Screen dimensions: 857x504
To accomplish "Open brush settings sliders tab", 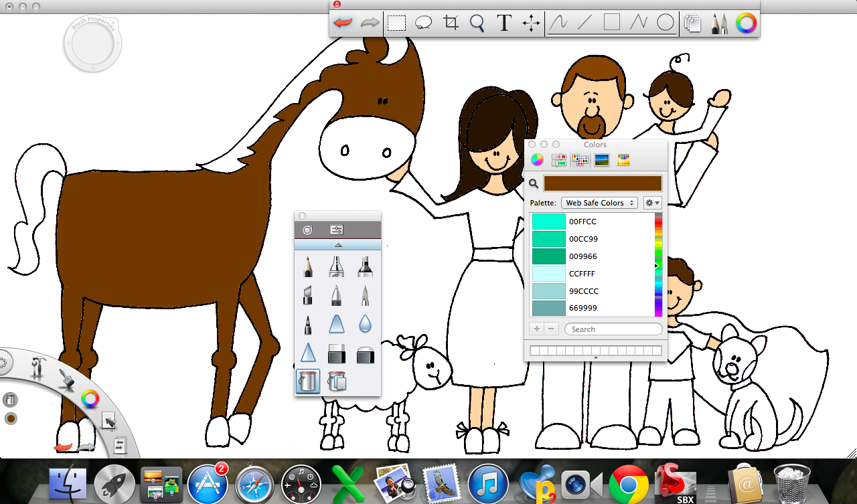I will 336,230.
